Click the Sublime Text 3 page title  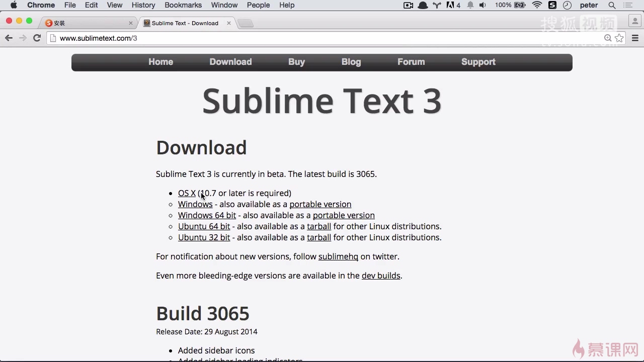click(322, 101)
